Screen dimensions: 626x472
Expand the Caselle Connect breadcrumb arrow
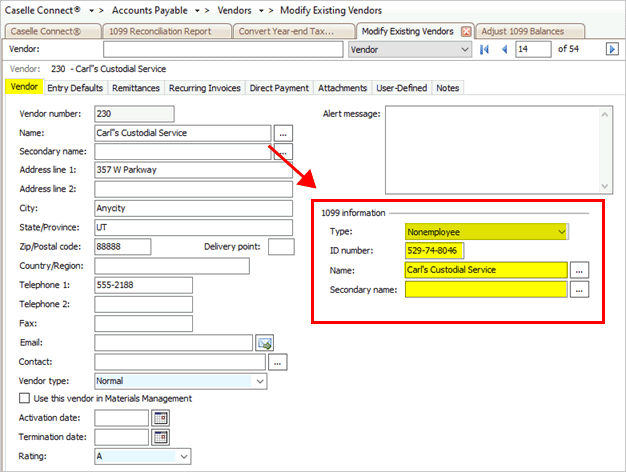(x=91, y=11)
